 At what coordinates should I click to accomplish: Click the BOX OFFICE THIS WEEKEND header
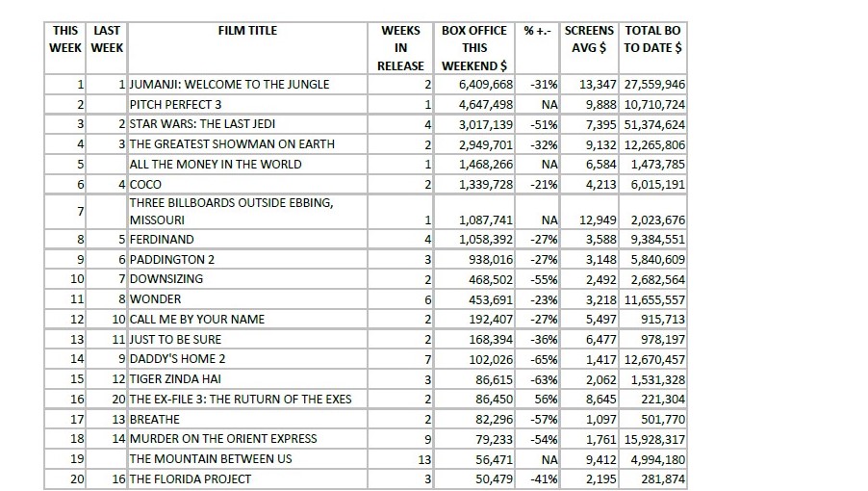pyautogui.click(x=474, y=48)
